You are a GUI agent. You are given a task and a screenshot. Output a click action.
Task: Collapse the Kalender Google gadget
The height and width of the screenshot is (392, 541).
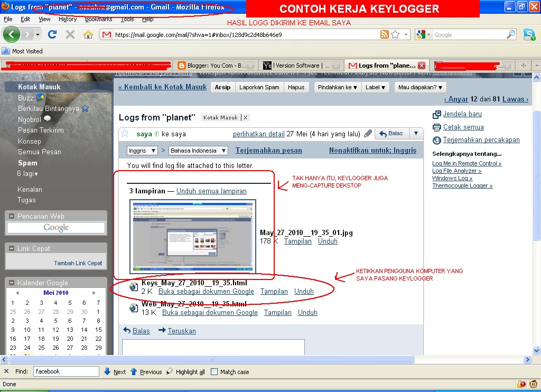click(x=12, y=283)
